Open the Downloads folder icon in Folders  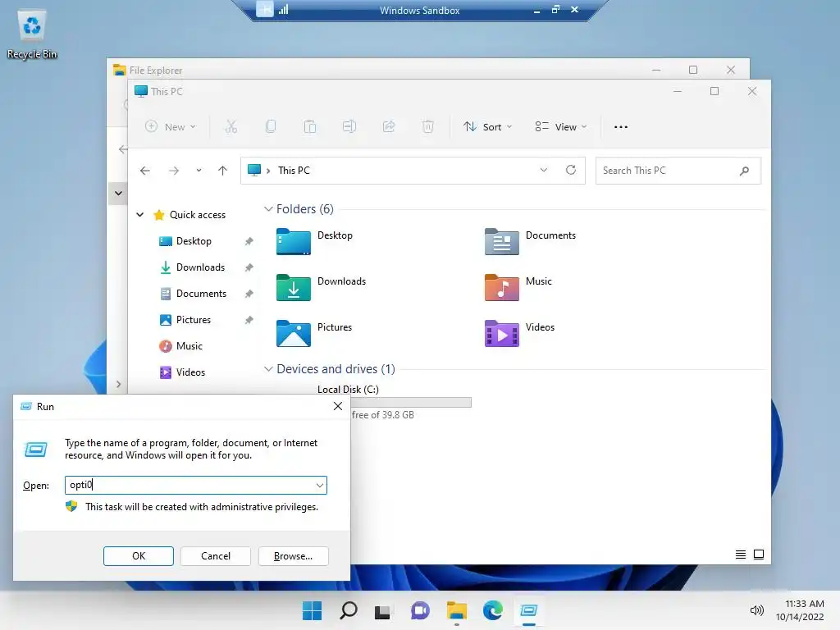[x=293, y=287]
